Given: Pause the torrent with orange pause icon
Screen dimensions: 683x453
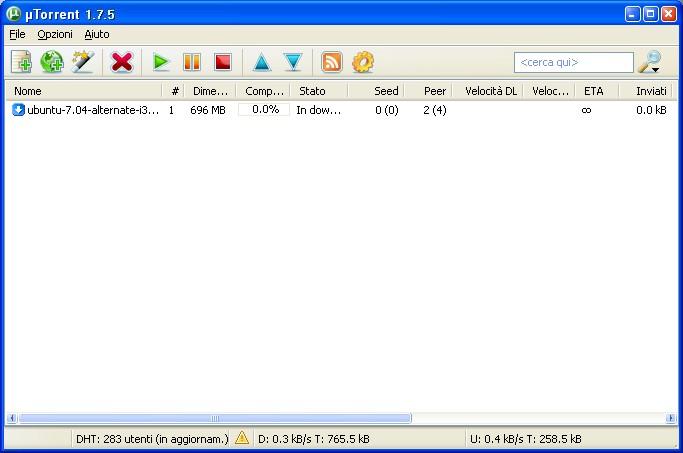Looking at the screenshot, I should coord(191,62).
